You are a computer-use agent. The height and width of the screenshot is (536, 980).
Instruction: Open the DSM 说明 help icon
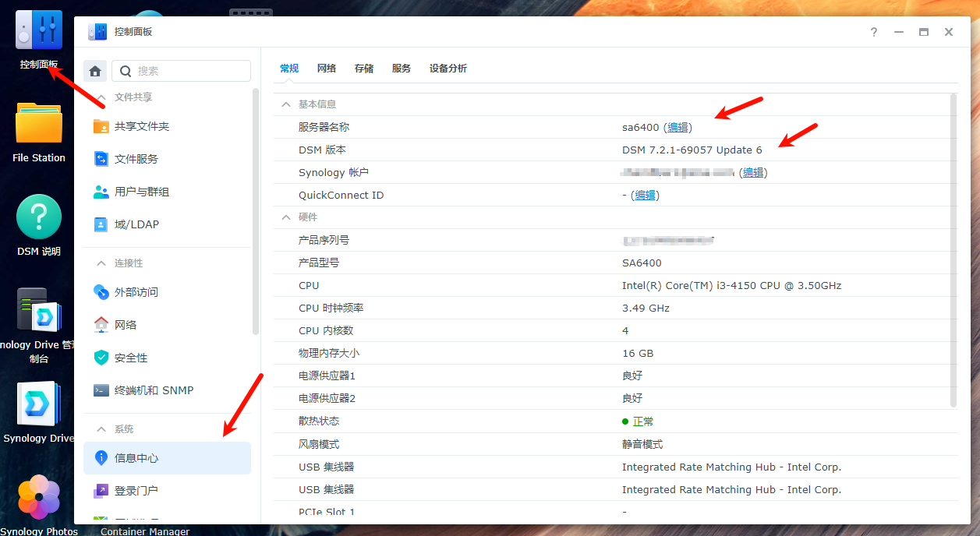tap(39, 217)
